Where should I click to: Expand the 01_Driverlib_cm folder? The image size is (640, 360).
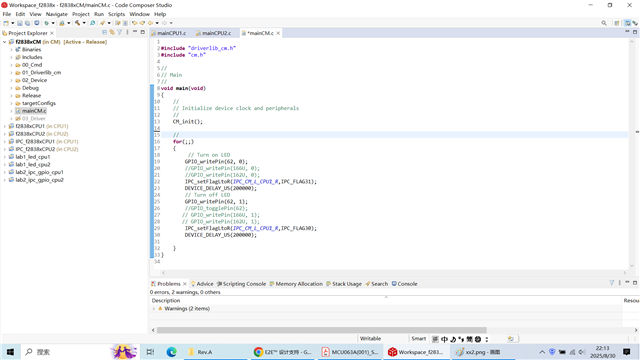point(11,73)
